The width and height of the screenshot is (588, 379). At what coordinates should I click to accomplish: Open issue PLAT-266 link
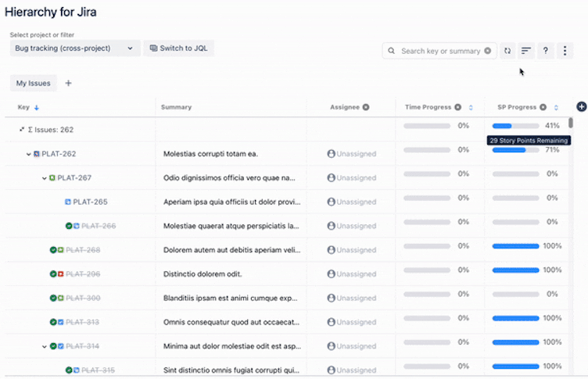(99, 226)
